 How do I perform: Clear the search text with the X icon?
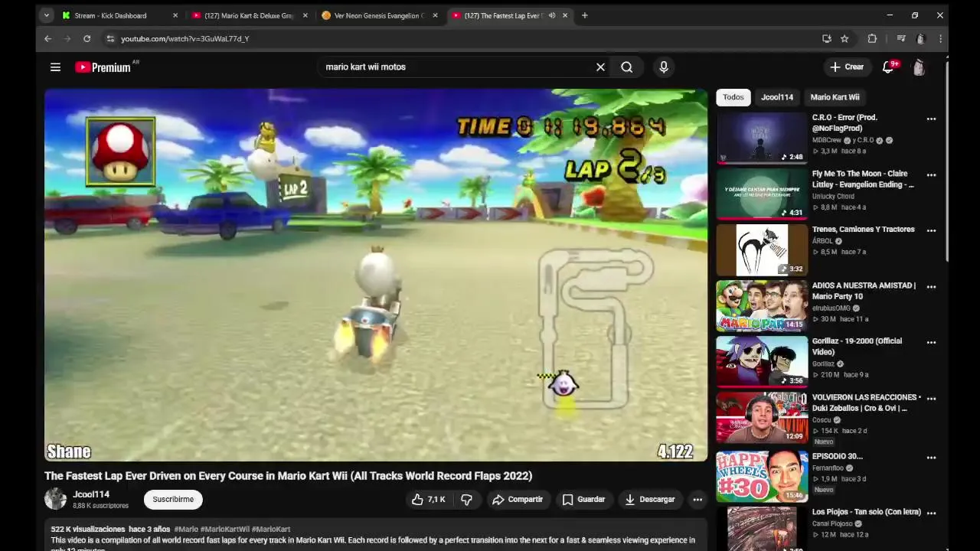point(600,67)
